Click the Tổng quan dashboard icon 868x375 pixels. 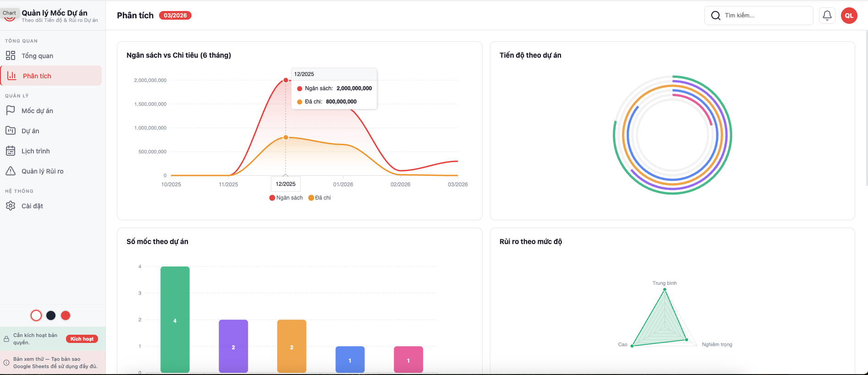tap(11, 55)
